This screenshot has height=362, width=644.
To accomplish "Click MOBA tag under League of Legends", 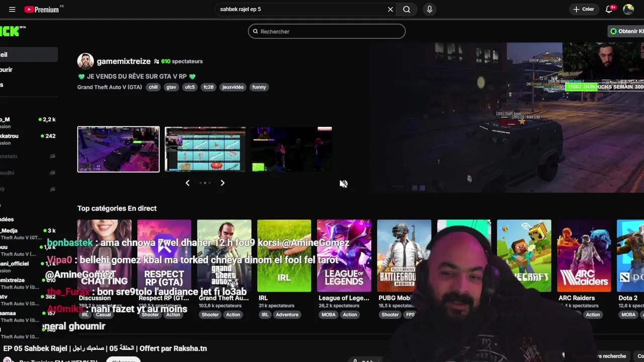I will [x=329, y=315].
